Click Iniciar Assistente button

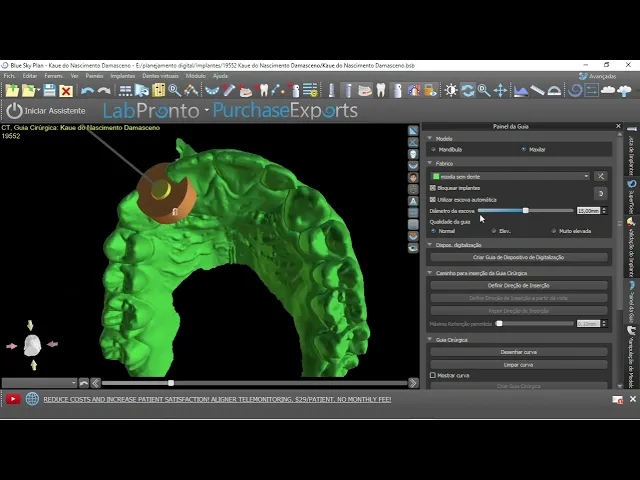pos(46,111)
